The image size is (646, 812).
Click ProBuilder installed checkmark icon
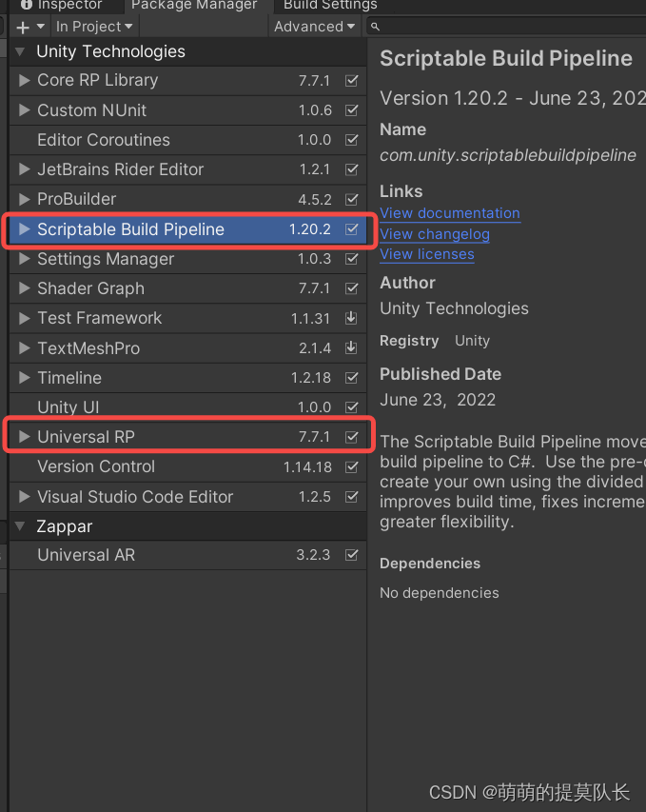tap(351, 199)
